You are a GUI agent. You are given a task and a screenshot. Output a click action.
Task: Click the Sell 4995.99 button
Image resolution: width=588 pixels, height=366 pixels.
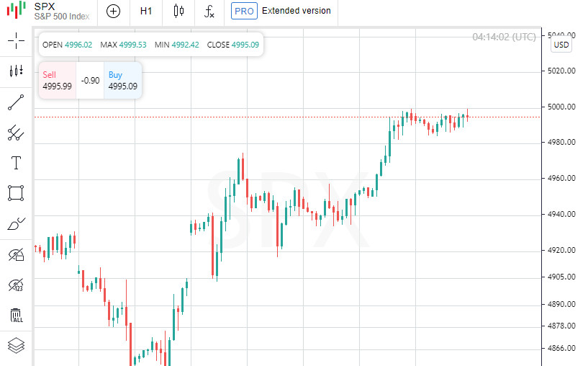click(x=57, y=81)
